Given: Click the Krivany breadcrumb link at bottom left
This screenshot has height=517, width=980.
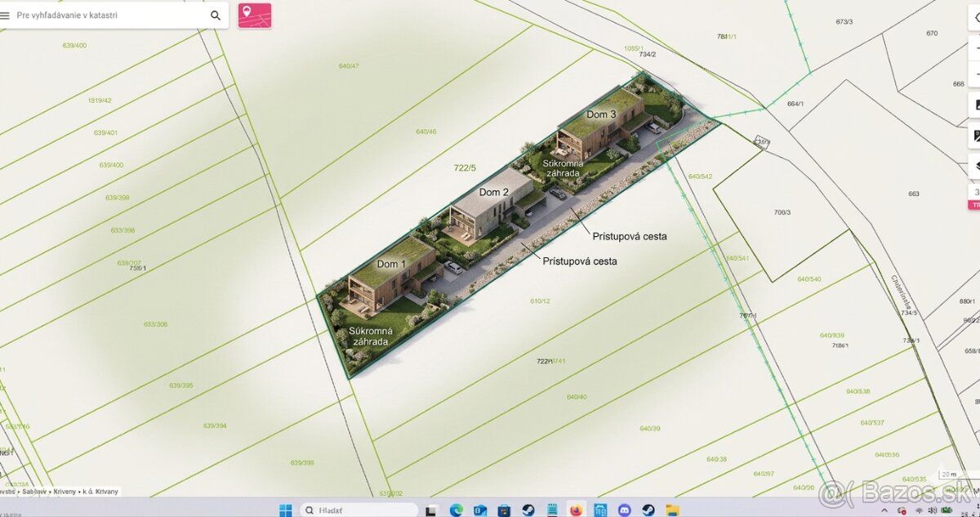Looking at the screenshot, I should click(x=65, y=492).
